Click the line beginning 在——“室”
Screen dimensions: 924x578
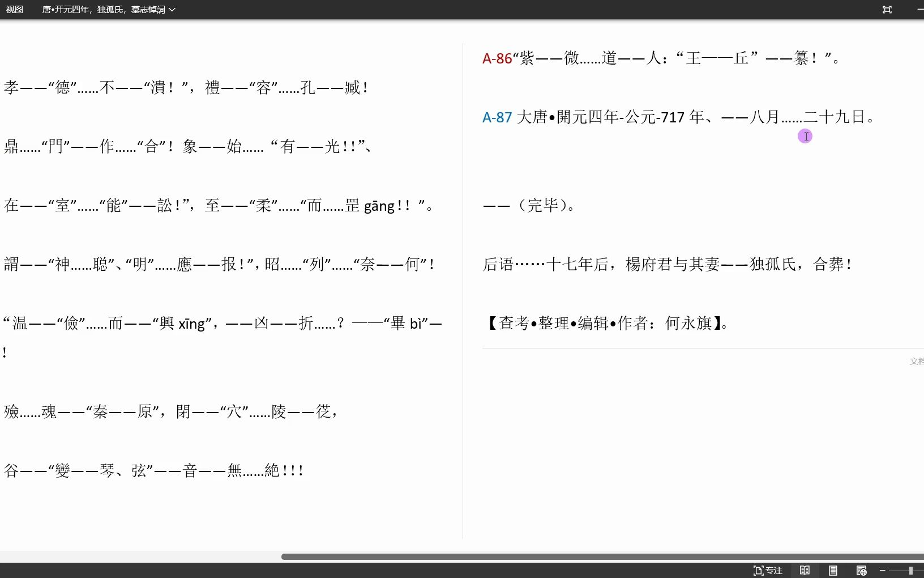(219, 205)
